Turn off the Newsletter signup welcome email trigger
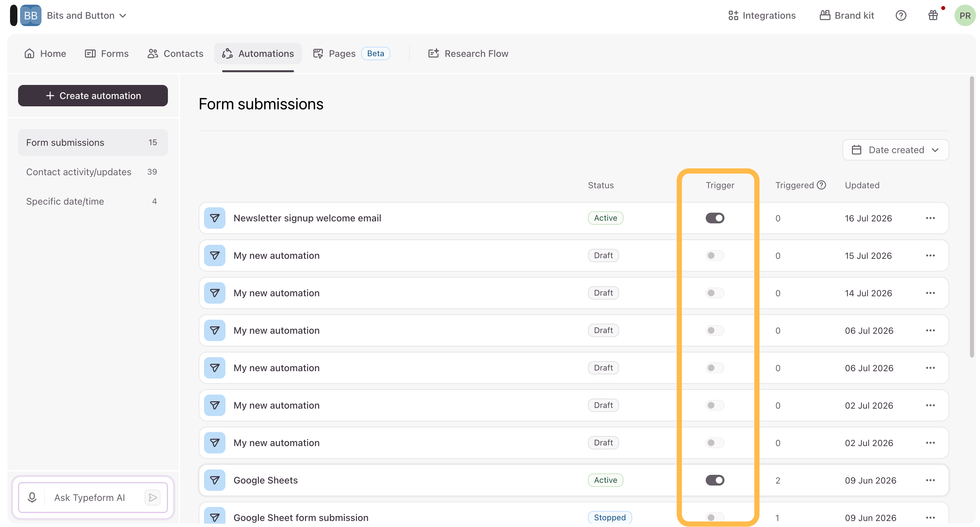This screenshot has height=527, width=980. tap(715, 218)
